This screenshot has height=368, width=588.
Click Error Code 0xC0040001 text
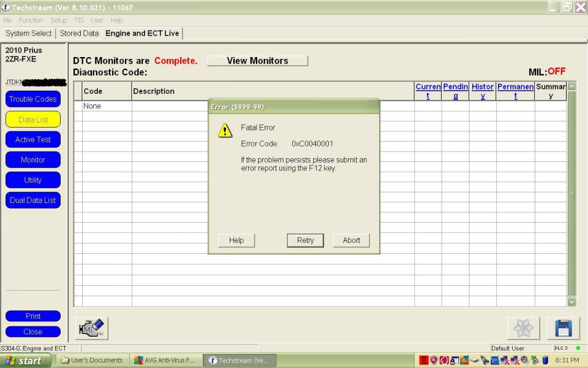coord(287,144)
